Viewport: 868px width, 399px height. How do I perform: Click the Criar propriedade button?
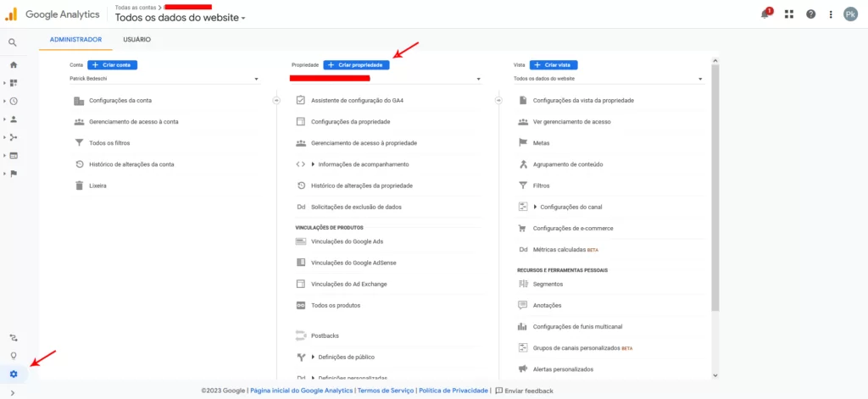(x=357, y=64)
